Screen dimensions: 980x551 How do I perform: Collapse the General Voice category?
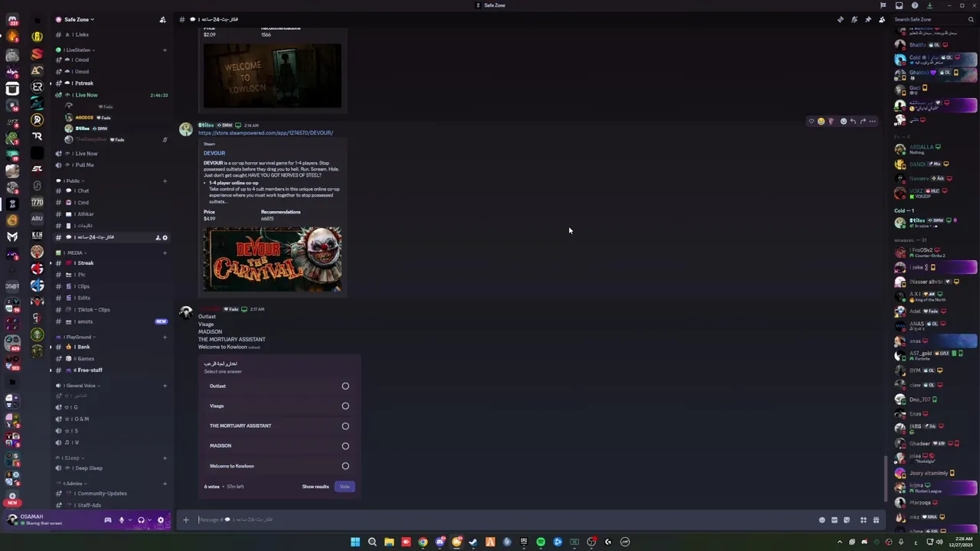tap(79, 385)
